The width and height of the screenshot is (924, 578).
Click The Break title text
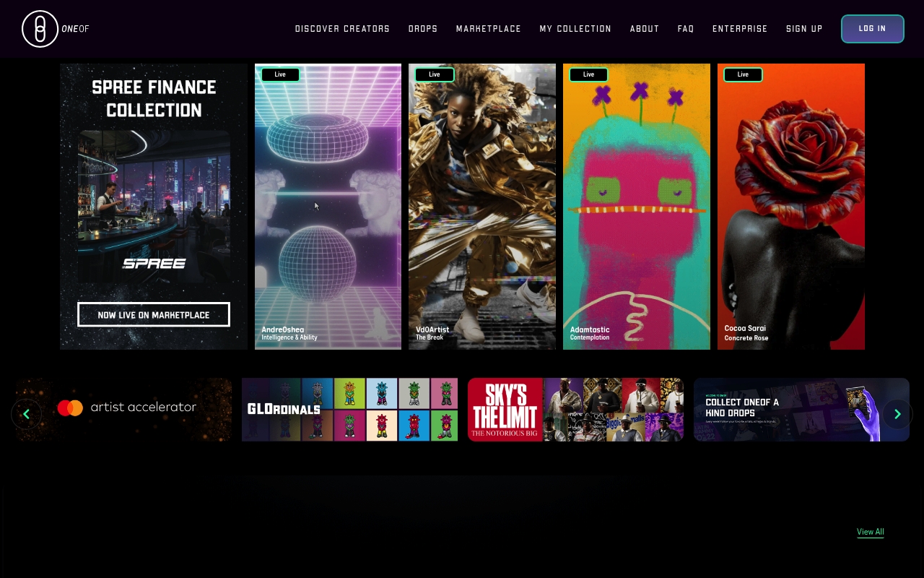(430, 337)
